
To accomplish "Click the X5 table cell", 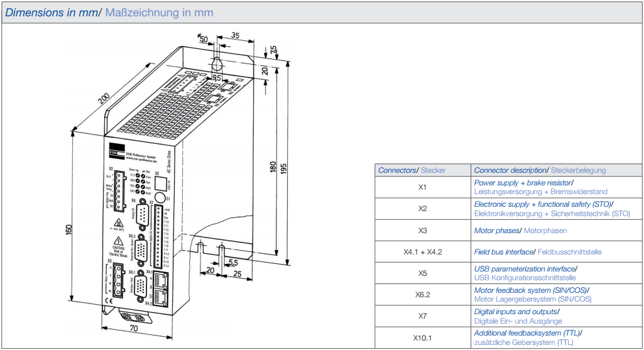I will coord(423,273).
